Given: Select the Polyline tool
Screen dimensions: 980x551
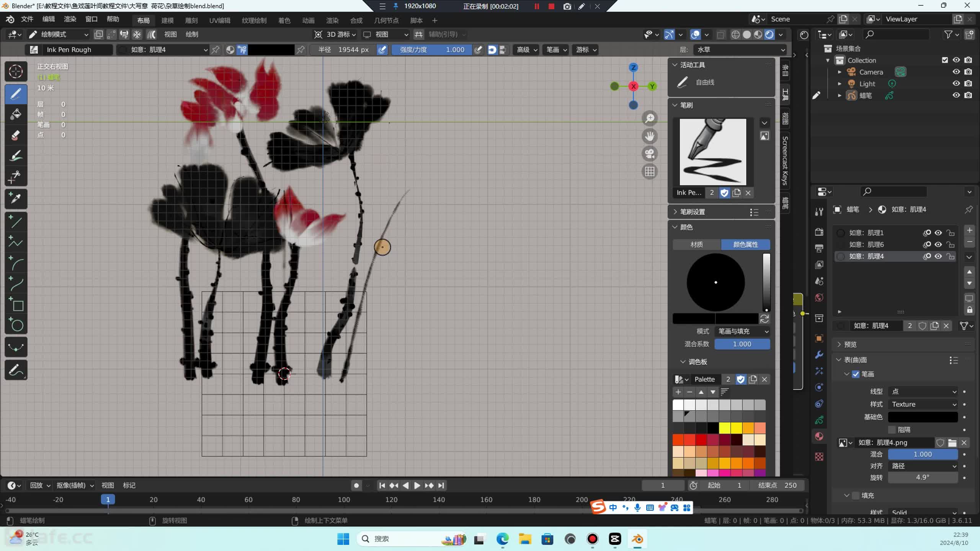Looking at the screenshot, I should click(16, 242).
